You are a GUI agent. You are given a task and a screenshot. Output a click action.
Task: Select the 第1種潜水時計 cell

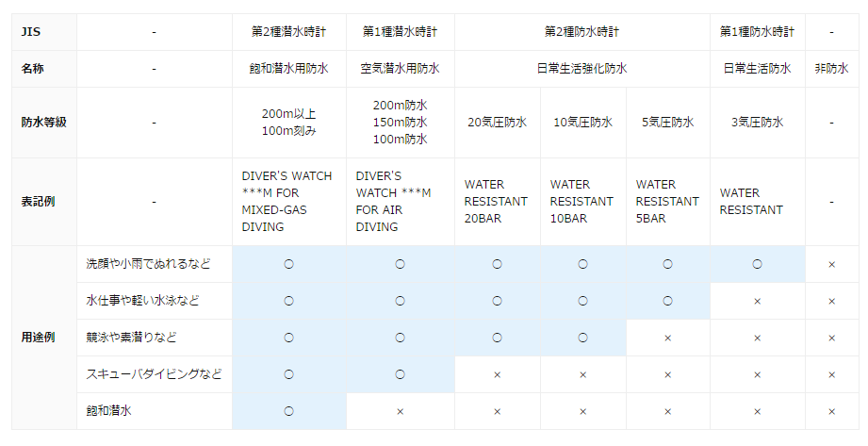click(x=401, y=32)
